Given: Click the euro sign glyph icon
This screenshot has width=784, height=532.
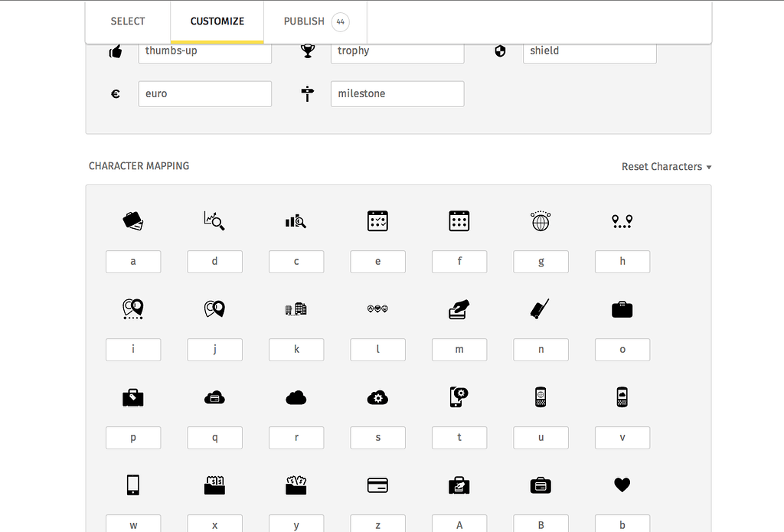Looking at the screenshot, I should pos(115,93).
